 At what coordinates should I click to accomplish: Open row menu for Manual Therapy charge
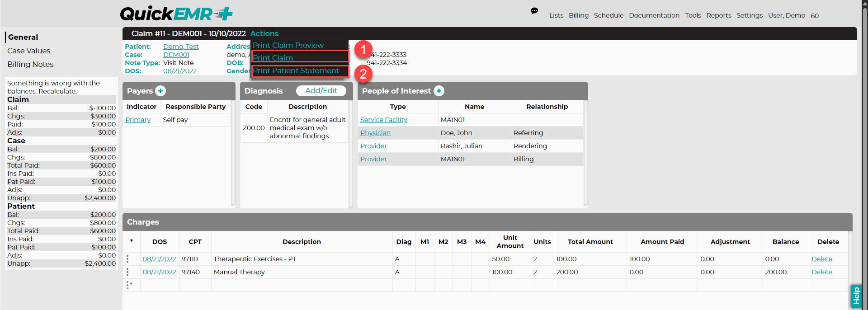click(127, 272)
